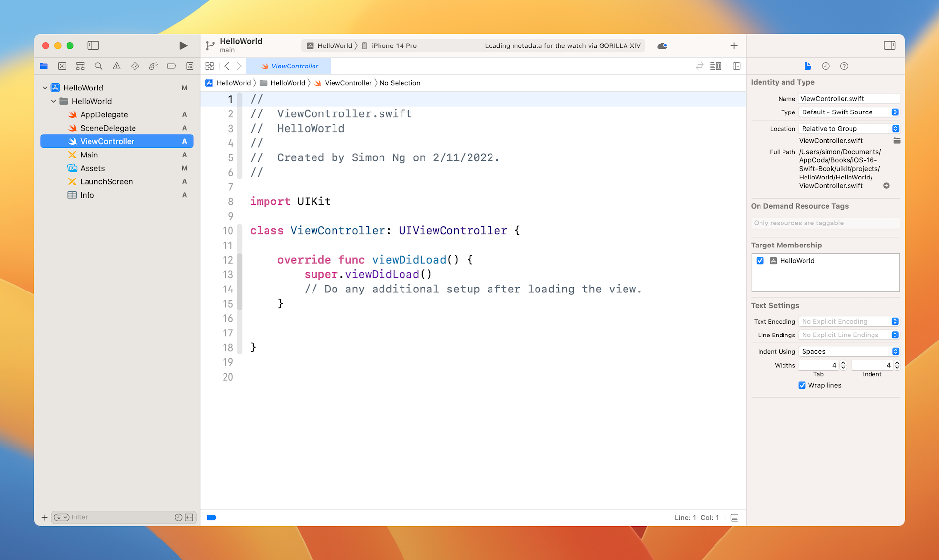Increase Tab width with the stepper

click(x=843, y=362)
